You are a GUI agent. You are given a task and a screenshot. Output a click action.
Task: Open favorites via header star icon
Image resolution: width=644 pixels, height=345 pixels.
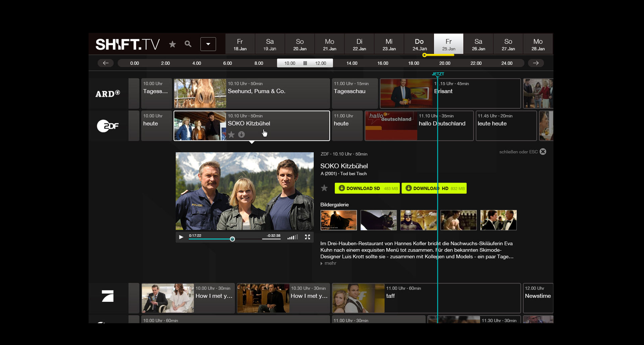172,44
